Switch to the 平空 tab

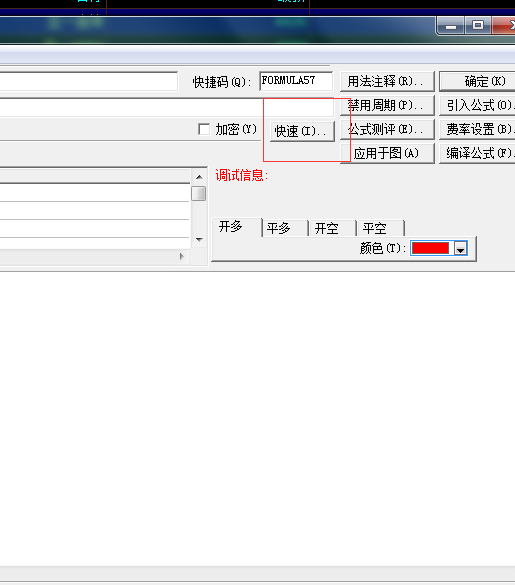pyautogui.click(x=380, y=228)
